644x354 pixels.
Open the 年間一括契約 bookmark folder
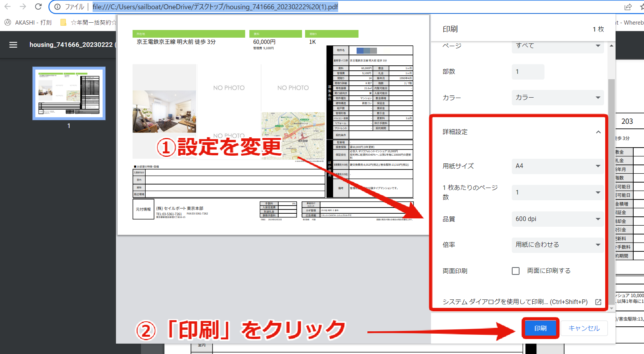[x=88, y=23]
